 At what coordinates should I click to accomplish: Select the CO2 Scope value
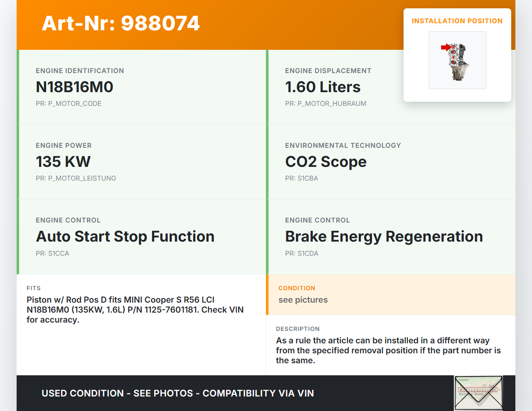325,162
